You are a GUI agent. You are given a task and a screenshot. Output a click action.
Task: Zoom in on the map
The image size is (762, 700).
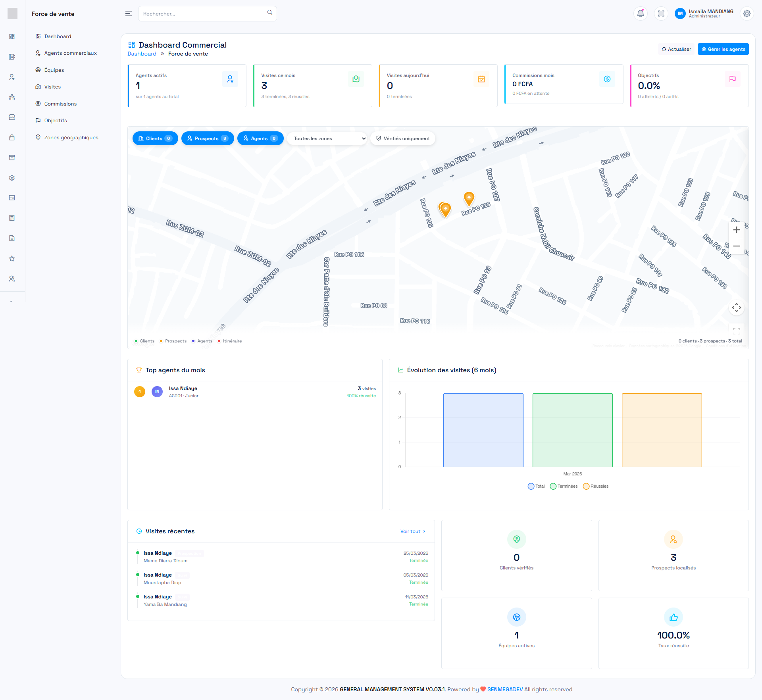tap(736, 230)
